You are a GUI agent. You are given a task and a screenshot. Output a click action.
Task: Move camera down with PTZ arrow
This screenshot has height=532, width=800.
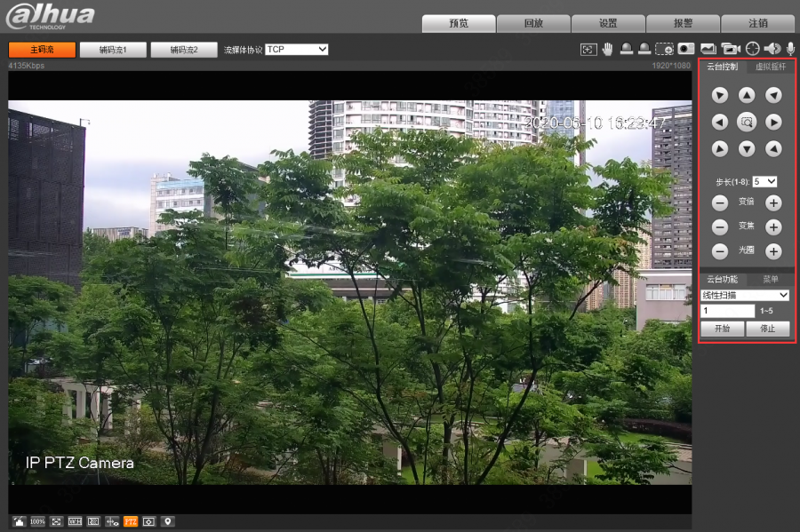[x=747, y=149]
